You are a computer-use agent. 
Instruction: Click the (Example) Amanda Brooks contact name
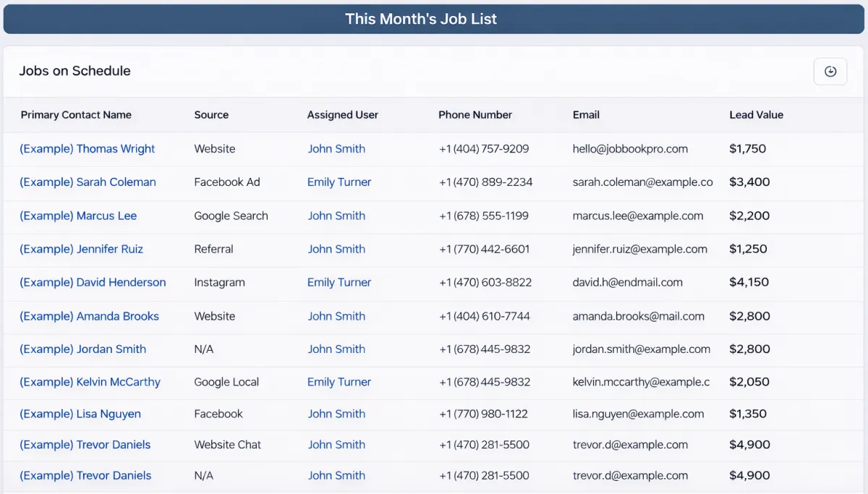tap(89, 316)
